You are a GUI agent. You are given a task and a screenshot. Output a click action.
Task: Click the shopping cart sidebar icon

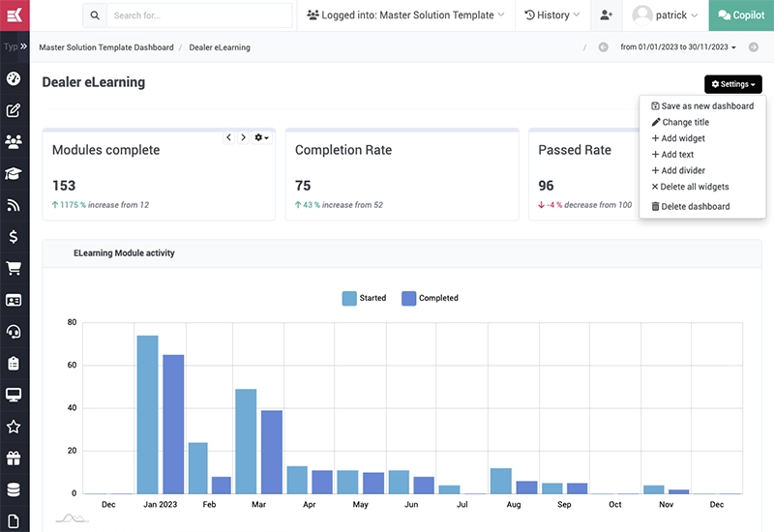click(14, 269)
